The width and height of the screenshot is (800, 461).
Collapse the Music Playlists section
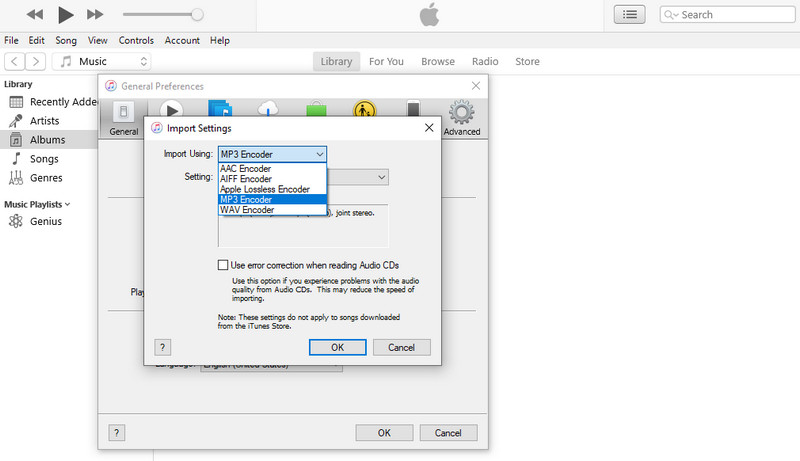pos(67,204)
